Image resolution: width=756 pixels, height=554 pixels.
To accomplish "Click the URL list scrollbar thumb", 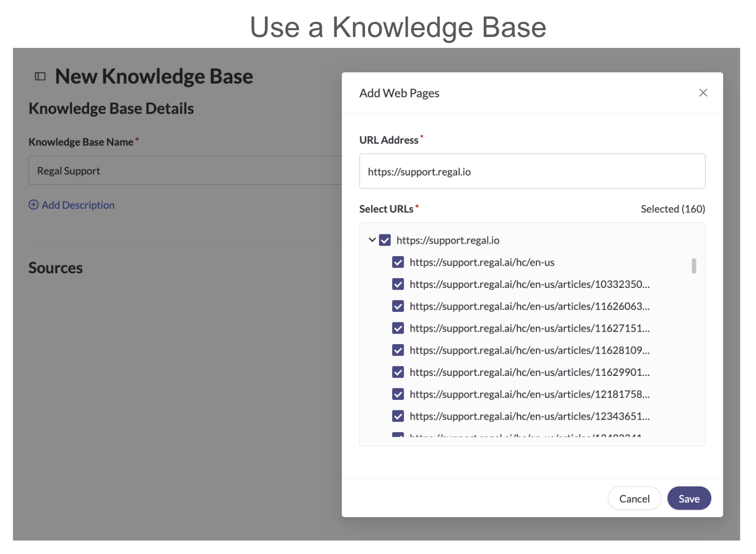I will 694,266.
